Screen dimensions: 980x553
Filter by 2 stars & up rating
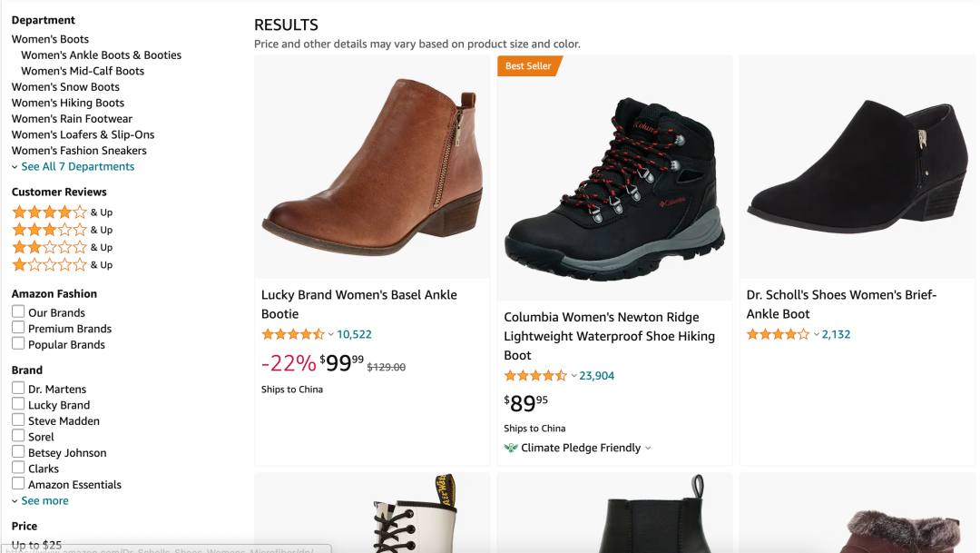click(50, 247)
